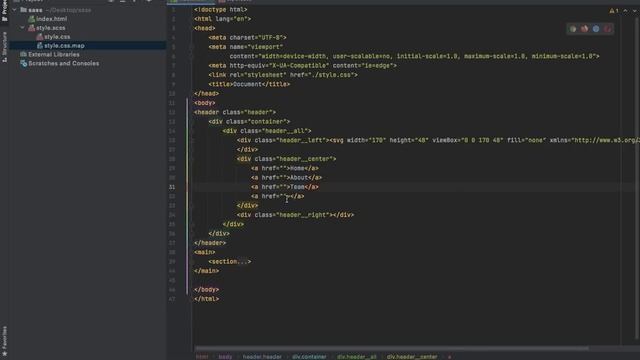Open External Libraries node
640x360 pixels.
coord(54,54)
